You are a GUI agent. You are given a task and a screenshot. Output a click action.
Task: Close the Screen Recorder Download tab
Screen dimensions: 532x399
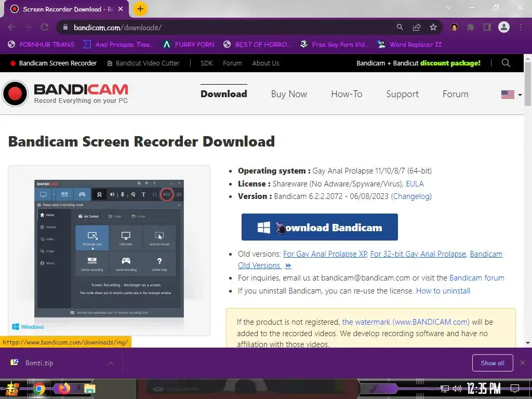[x=121, y=9]
